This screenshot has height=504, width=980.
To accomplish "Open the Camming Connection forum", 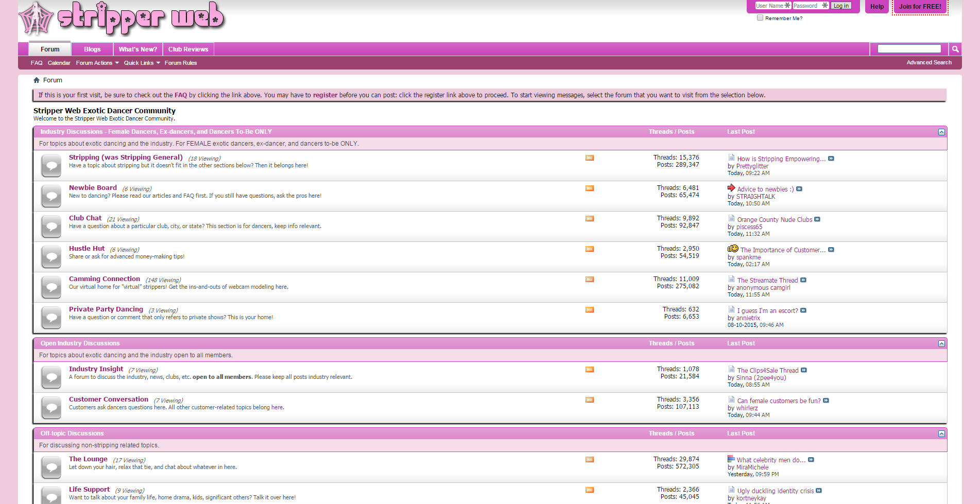I will coord(105,279).
